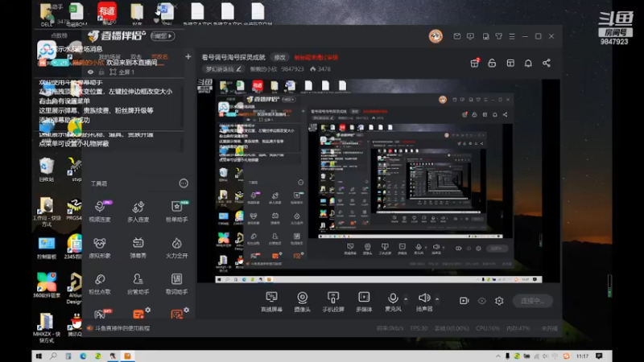Expand speaker options arrow
644x362 pixels.
tap(437, 299)
